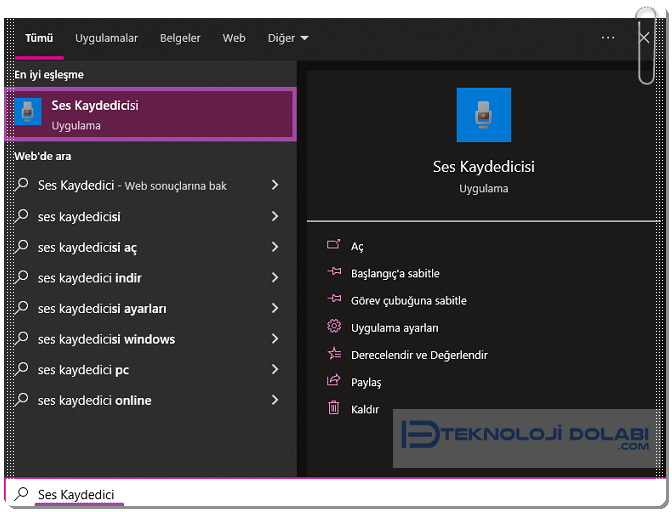Click the Uygulama ayarları gear icon

pos(334,326)
